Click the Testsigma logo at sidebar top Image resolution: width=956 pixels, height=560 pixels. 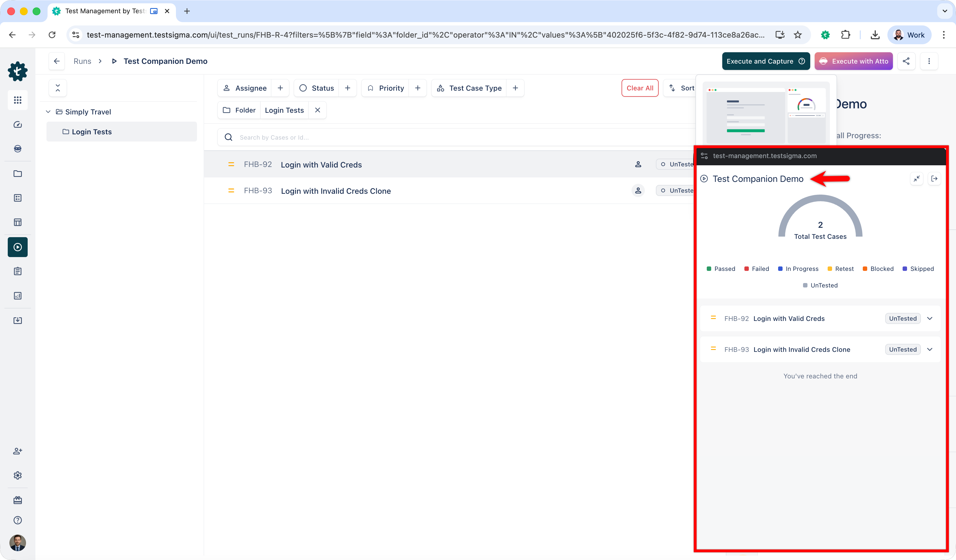(17, 71)
